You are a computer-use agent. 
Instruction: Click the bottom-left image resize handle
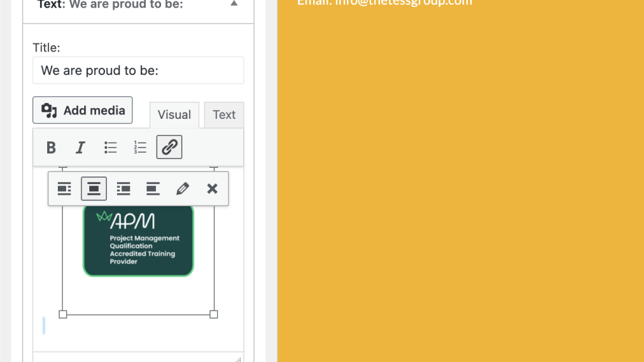pos(63,314)
